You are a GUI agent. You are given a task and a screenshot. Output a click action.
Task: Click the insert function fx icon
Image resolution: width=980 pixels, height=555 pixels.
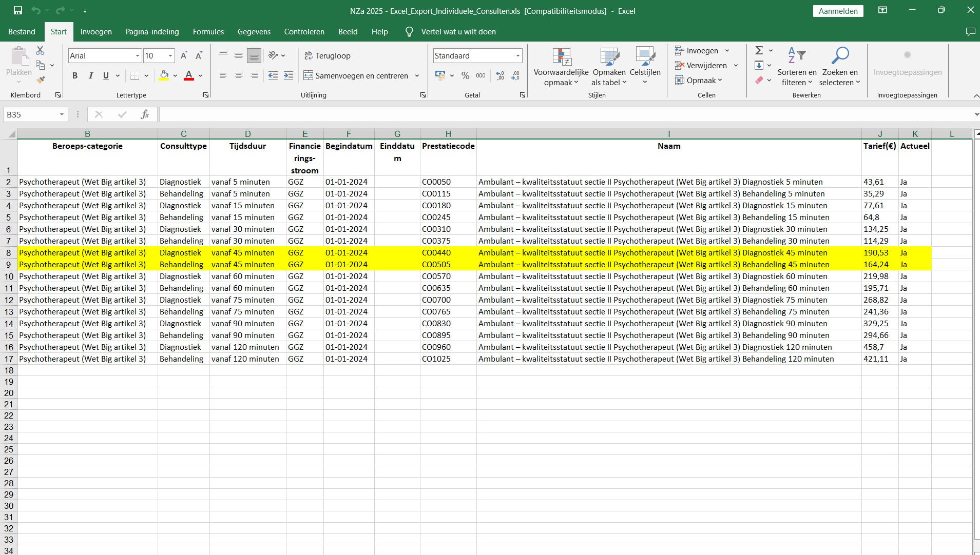[x=145, y=114]
